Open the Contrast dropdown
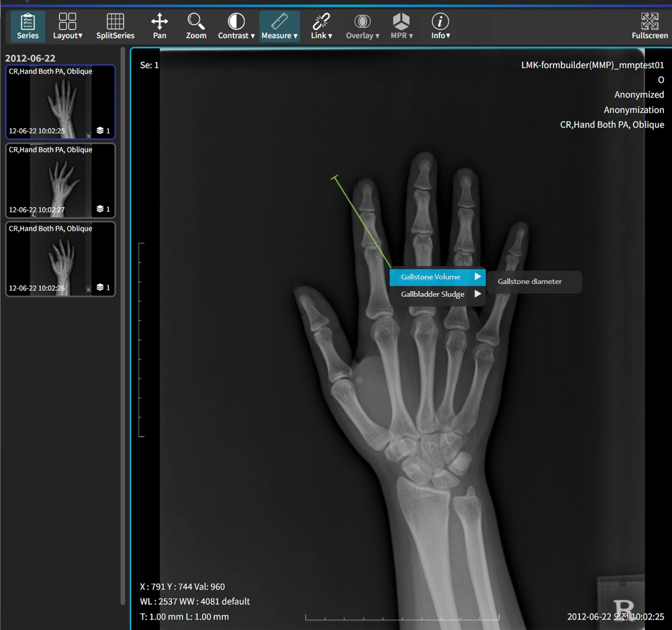The image size is (672, 630). (x=236, y=26)
